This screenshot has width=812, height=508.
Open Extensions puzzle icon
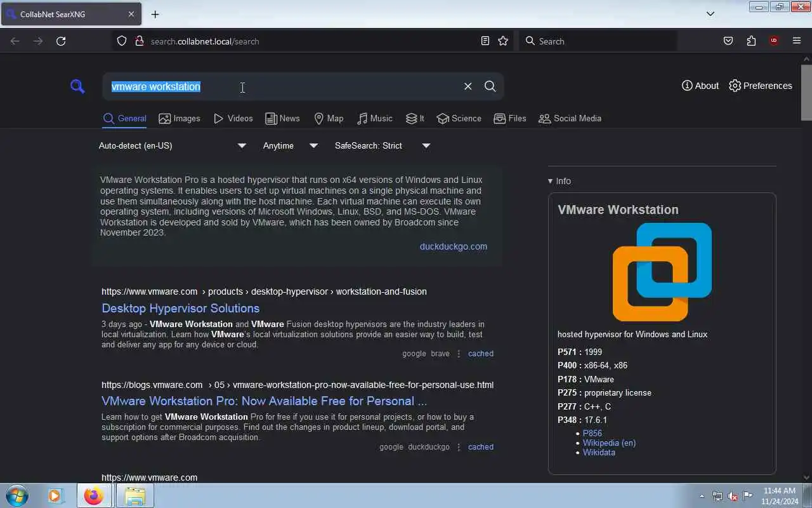pos(751,41)
